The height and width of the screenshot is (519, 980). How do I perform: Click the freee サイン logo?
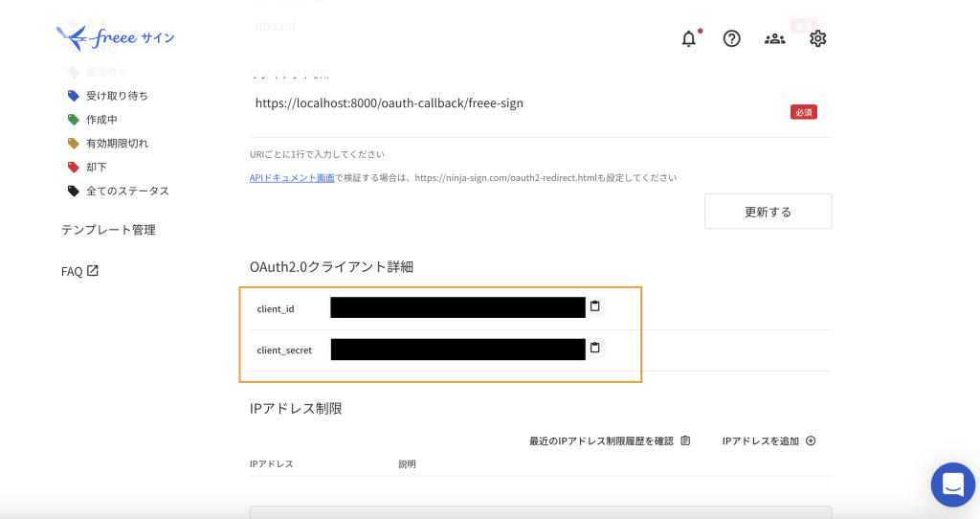tap(116, 38)
